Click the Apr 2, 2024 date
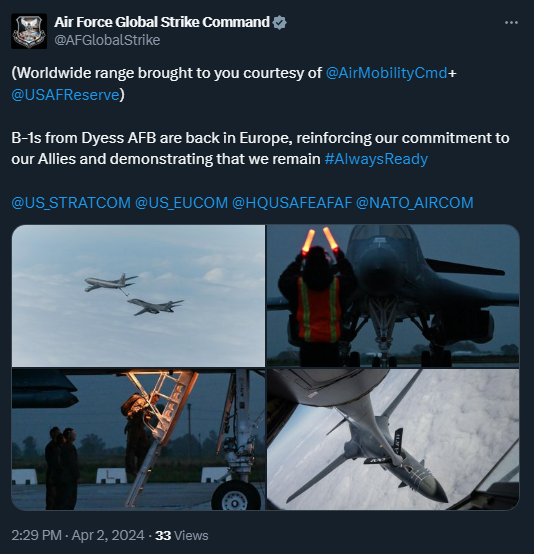This screenshot has width=534, height=554. 108,535
